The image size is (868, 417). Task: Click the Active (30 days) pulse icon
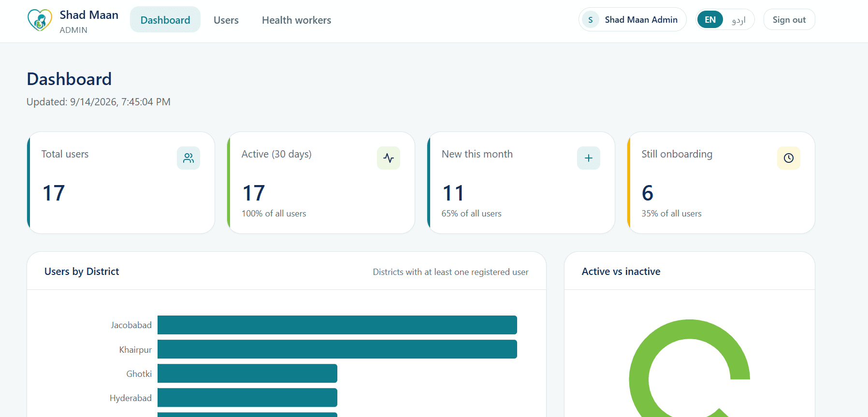point(389,158)
